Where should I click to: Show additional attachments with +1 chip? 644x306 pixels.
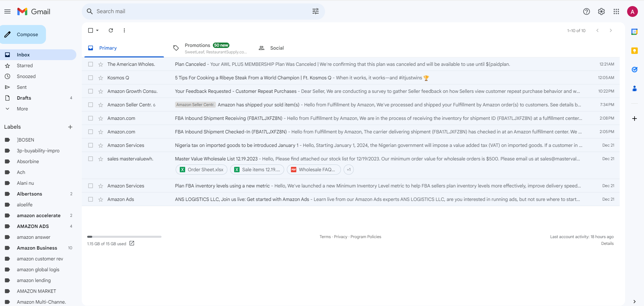pos(349,170)
